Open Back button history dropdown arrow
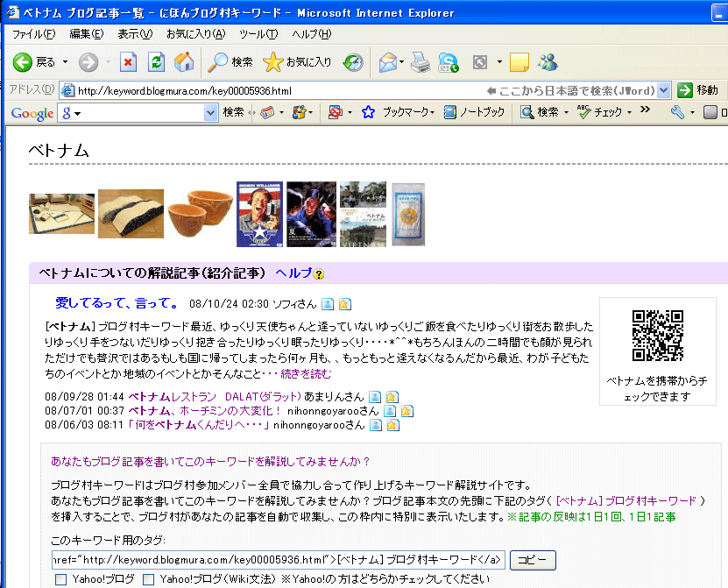This screenshot has height=588, width=728. tap(66, 61)
